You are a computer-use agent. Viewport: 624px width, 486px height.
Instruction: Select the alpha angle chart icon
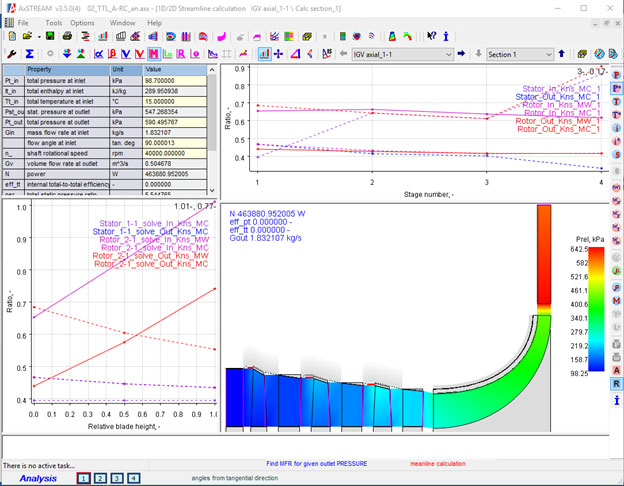[99, 54]
